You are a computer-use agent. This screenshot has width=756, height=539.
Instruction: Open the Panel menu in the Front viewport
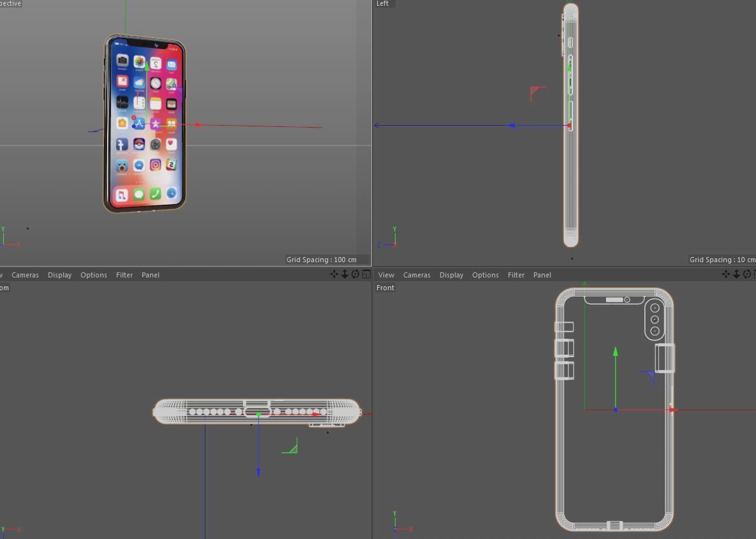pos(542,275)
